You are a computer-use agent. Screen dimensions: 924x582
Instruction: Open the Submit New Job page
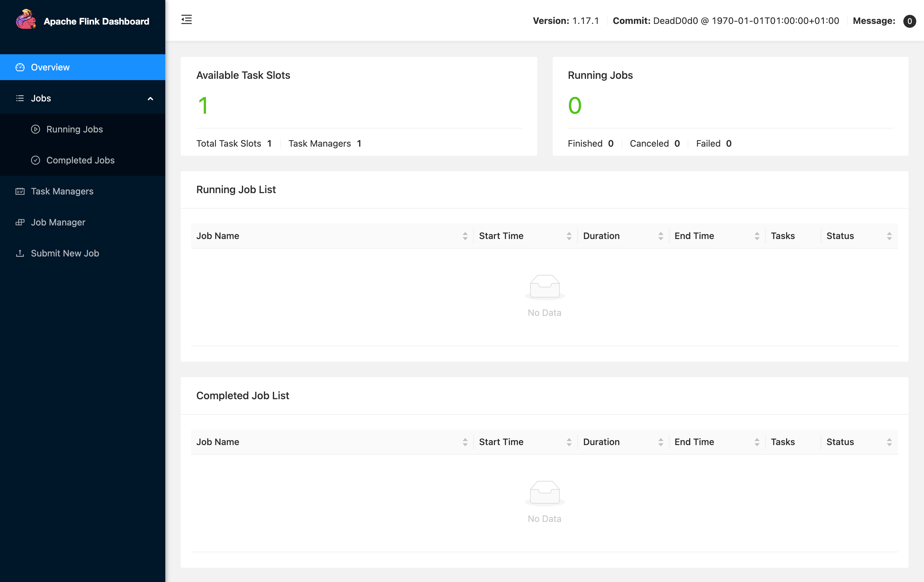[x=65, y=254]
